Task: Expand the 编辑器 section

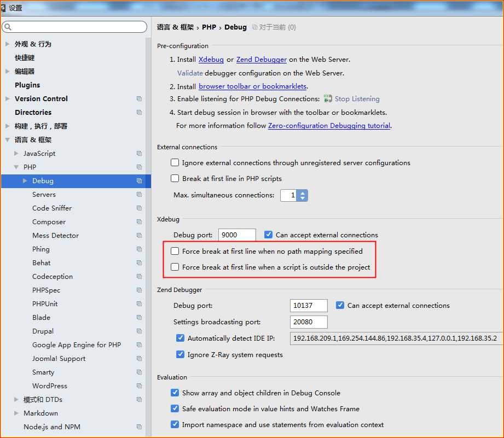Action: pos(8,71)
